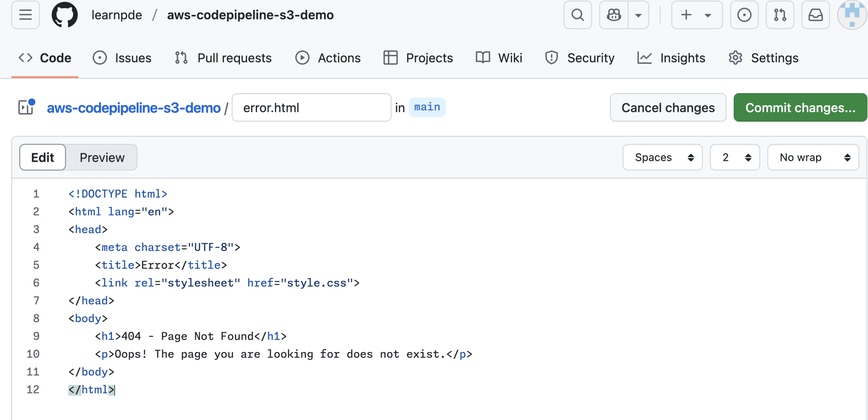Open the Spaces indent mode dropdown

[662, 157]
